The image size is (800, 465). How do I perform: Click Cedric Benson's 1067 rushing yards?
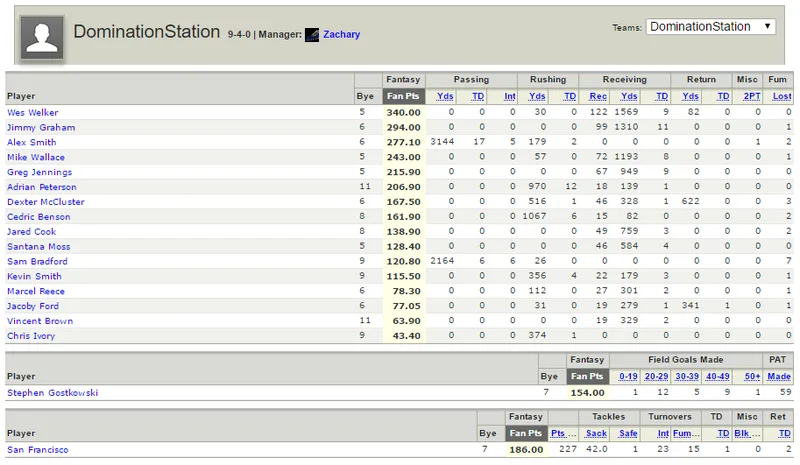[x=534, y=216]
